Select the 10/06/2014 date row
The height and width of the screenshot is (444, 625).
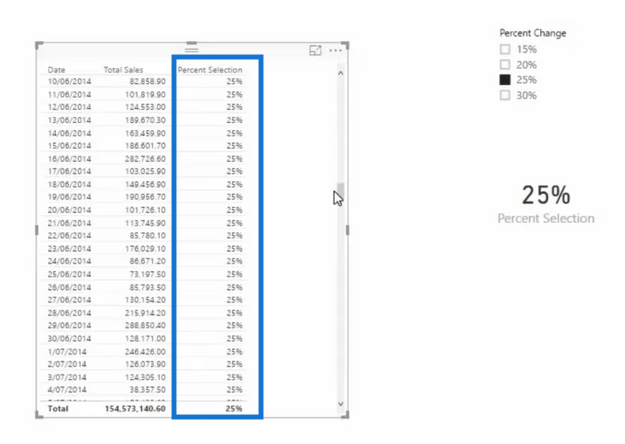tap(145, 81)
